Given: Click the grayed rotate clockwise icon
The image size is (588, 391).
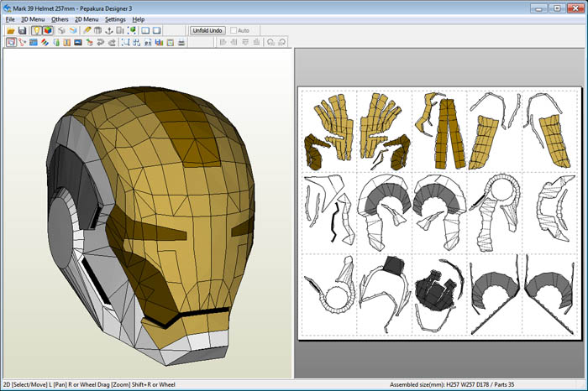Looking at the screenshot, I should click(282, 42).
